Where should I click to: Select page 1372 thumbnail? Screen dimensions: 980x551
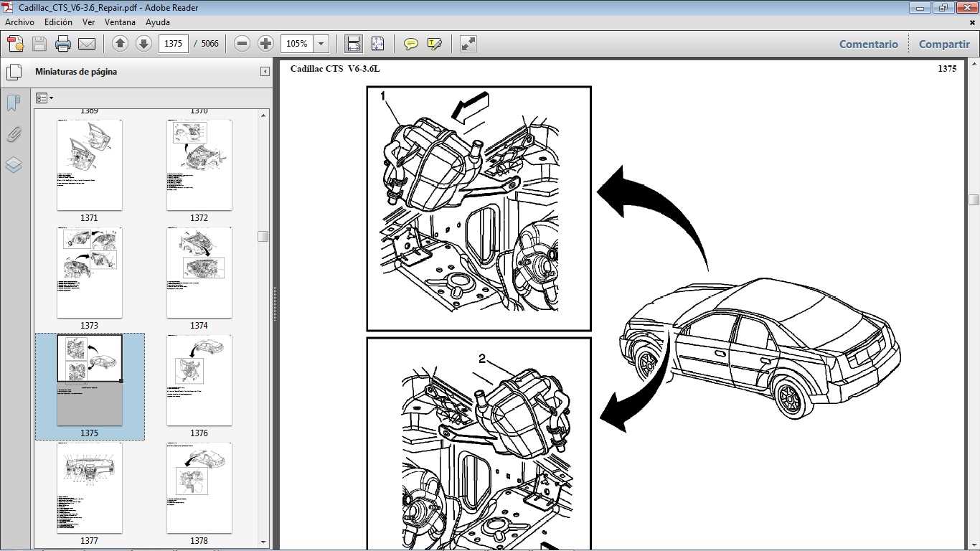tap(199, 165)
